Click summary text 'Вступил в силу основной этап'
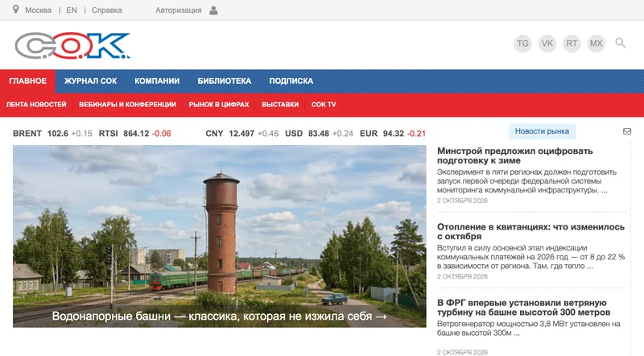Viewport: 644px width, 356px height. point(530,257)
